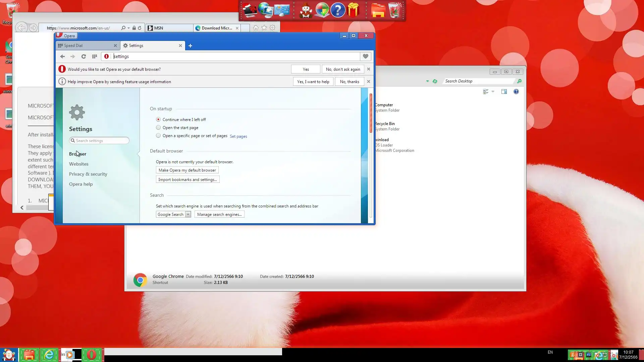This screenshot has width=644, height=362.
Task: Click the new tab plus icon
Action: 190,46
